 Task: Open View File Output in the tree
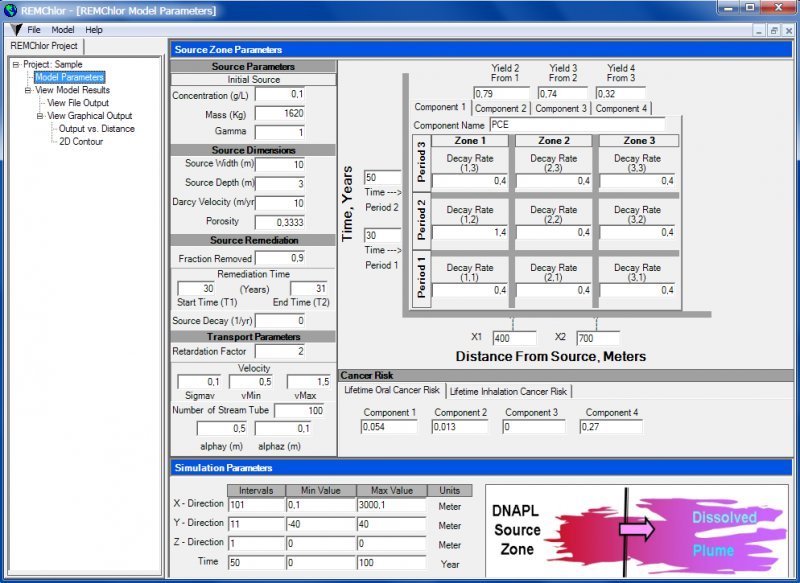pos(78,103)
